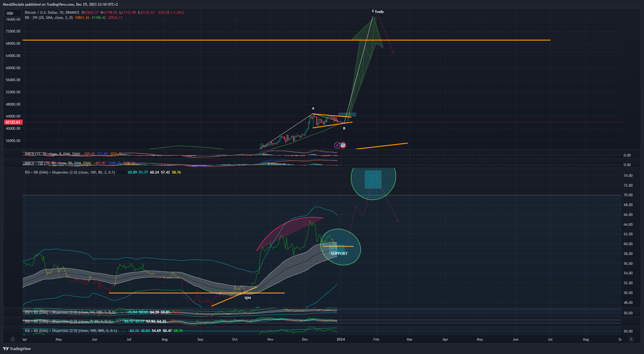Select the wave label B
This screenshot has width=644, height=354.
[x=344, y=128]
